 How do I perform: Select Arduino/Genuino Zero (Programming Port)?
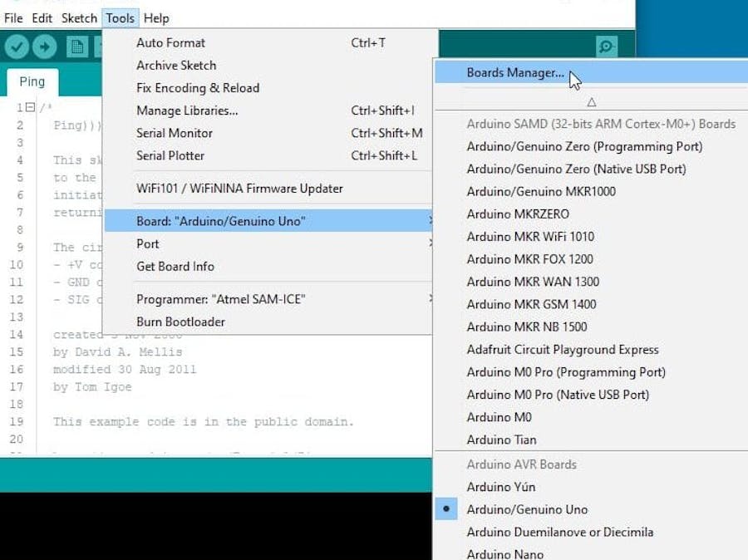[x=592, y=146]
